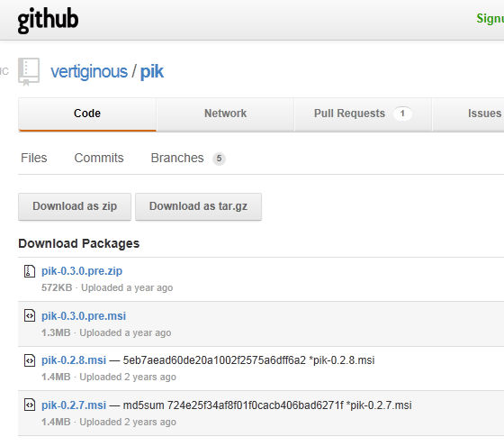This screenshot has width=504, height=446.
Task: Download pik-0.2.8.msi package
Action: tap(74, 360)
